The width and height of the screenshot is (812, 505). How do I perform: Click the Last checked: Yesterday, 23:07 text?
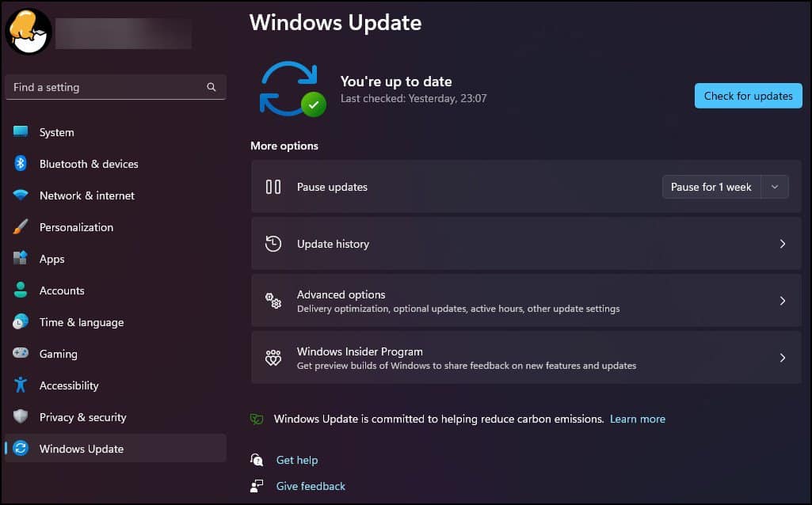point(414,98)
